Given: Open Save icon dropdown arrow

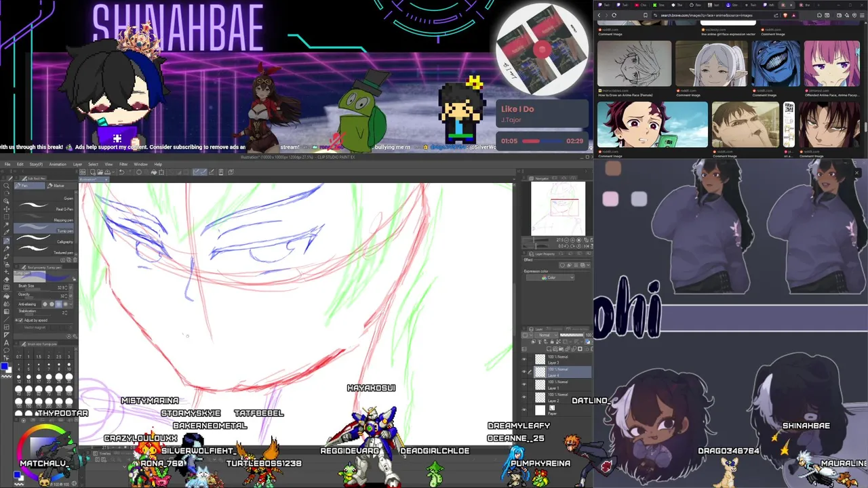Looking at the screenshot, I should (x=113, y=172).
